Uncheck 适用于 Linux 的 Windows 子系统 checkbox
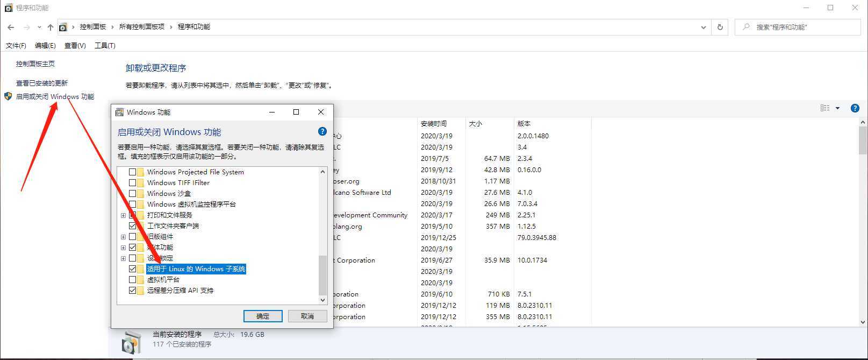 (x=132, y=269)
